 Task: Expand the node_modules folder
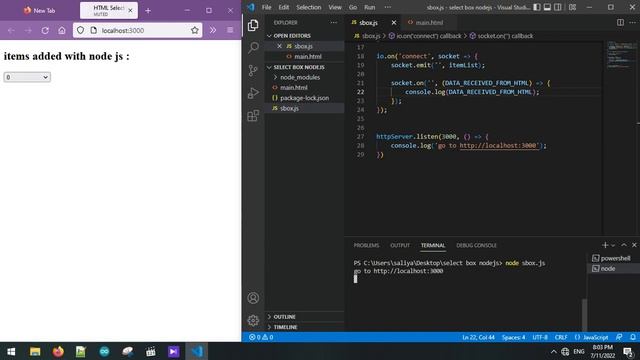300,77
